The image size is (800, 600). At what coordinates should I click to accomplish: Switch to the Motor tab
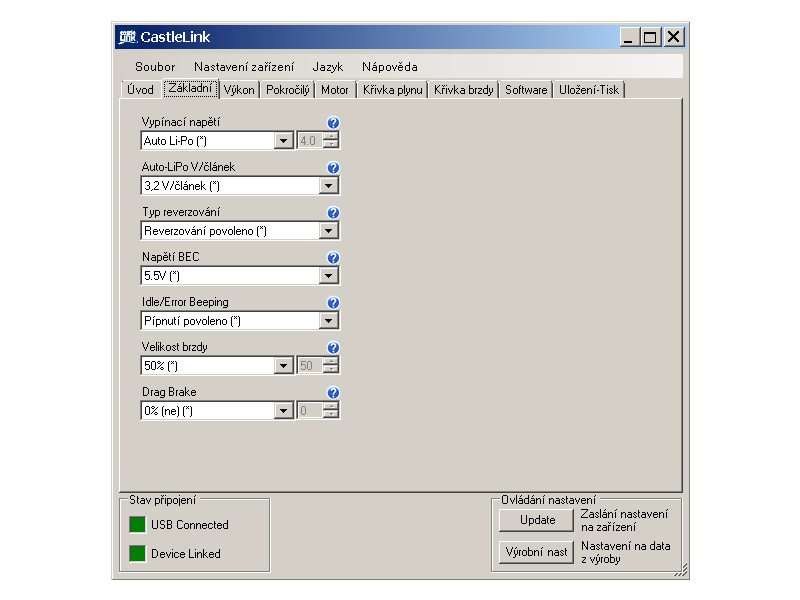click(x=335, y=90)
